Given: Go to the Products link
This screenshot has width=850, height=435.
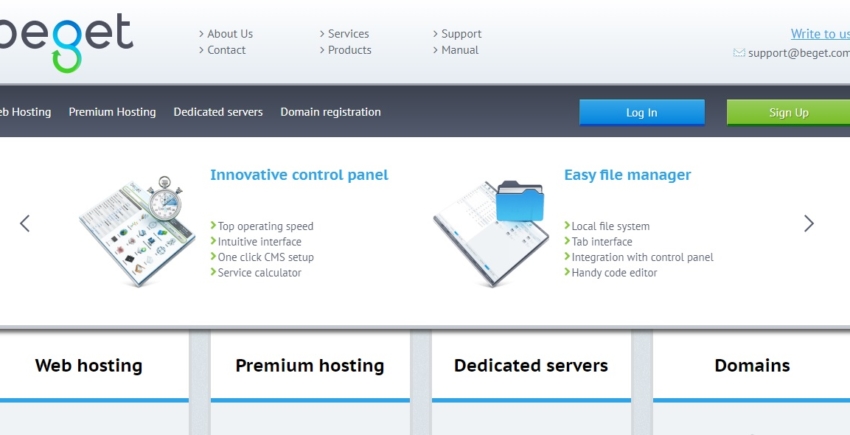Looking at the screenshot, I should tap(349, 50).
